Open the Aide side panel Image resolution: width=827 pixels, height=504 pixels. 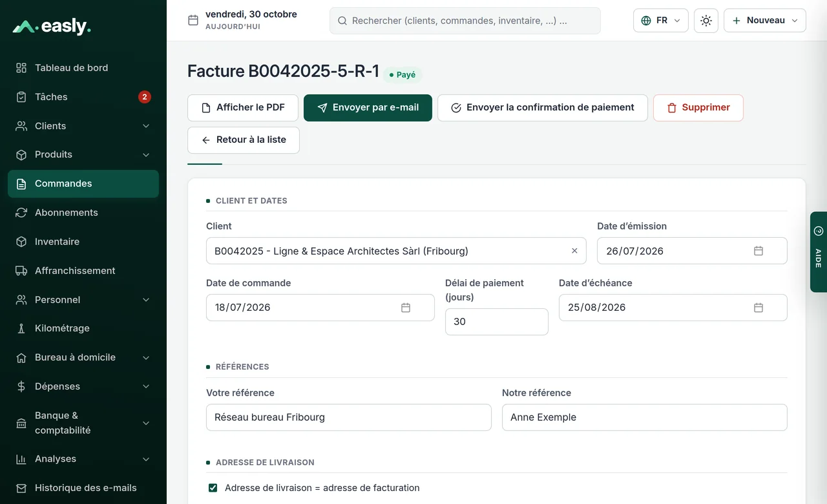pyautogui.click(x=819, y=252)
